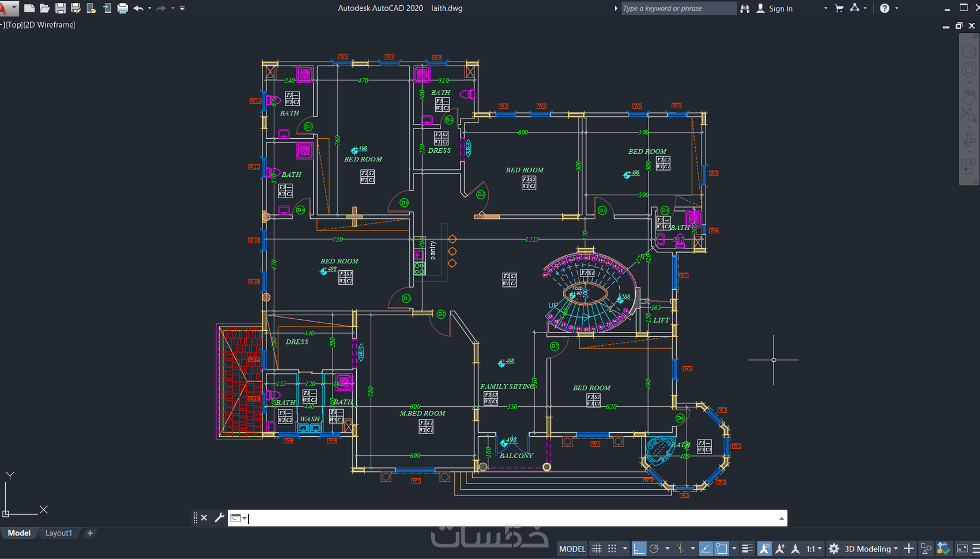This screenshot has height=559, width=980.
Task: Click the MODEL space button in status bar
Action: pyautogui.click(x=572, y=549)
